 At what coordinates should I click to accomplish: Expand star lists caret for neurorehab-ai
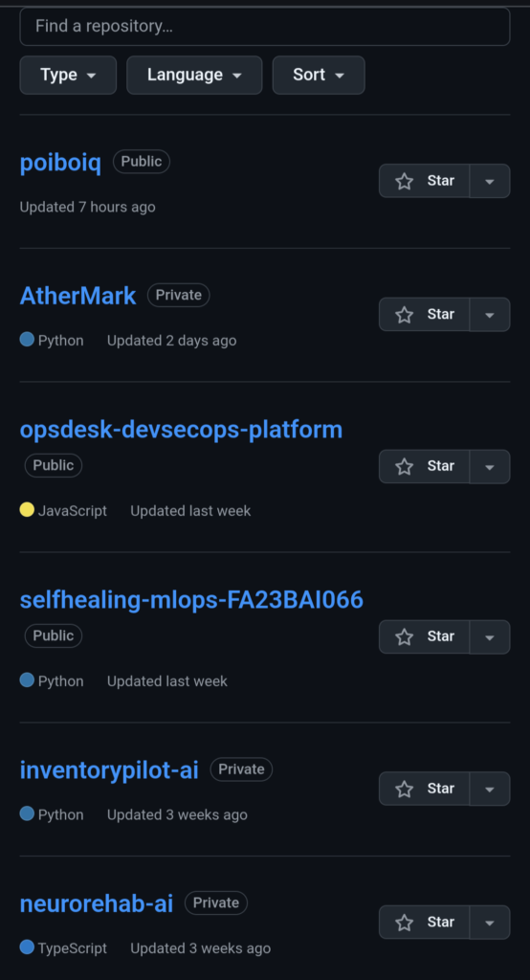490,923
